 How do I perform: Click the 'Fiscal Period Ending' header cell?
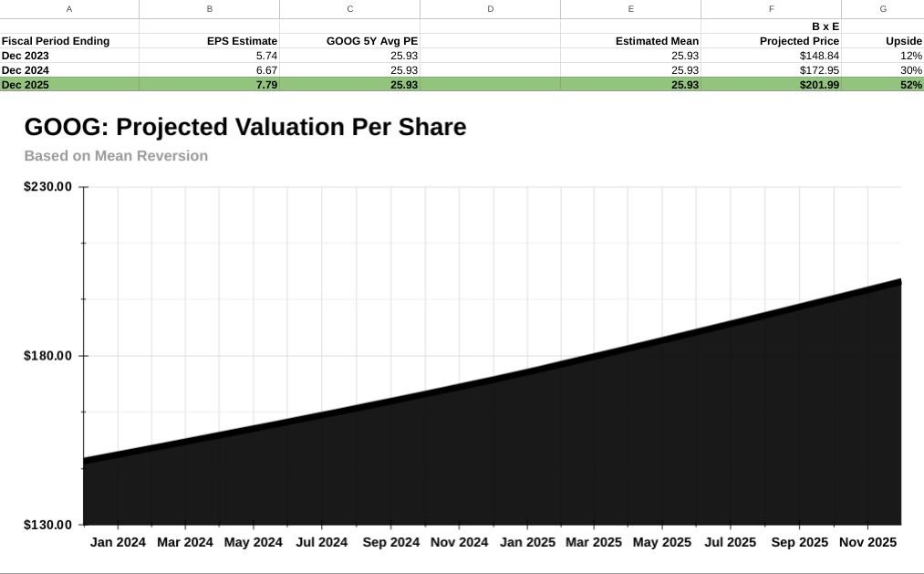pos(57,41)
